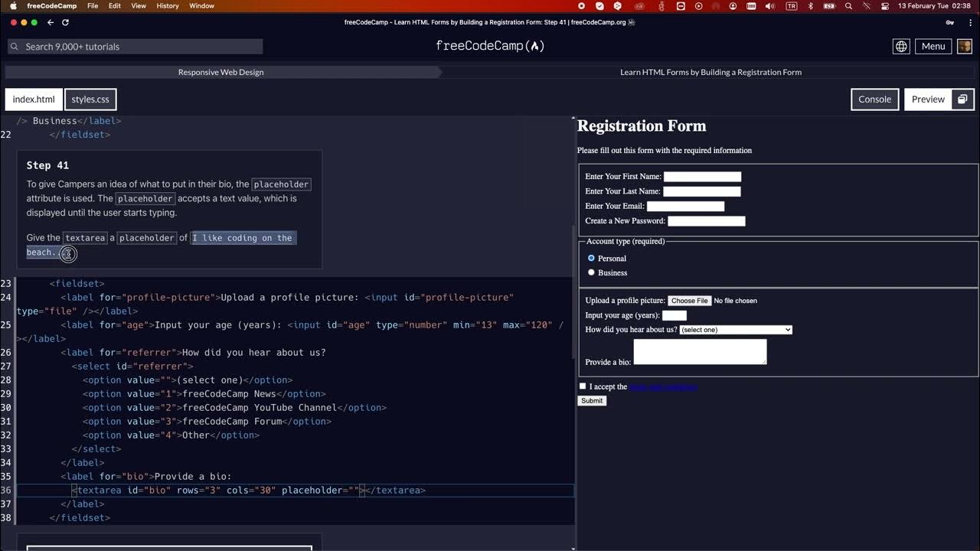Focus the Email input field

(x=685, y=206)
